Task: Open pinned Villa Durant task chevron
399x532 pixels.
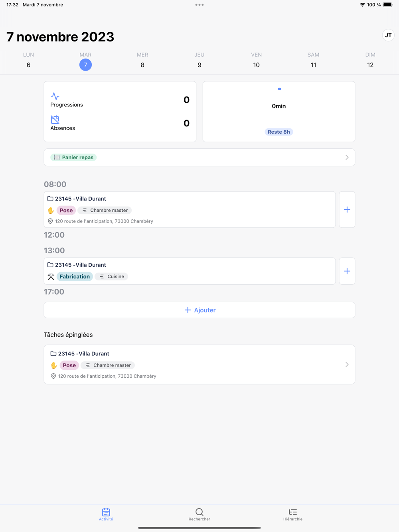Action: pos(347,365)
